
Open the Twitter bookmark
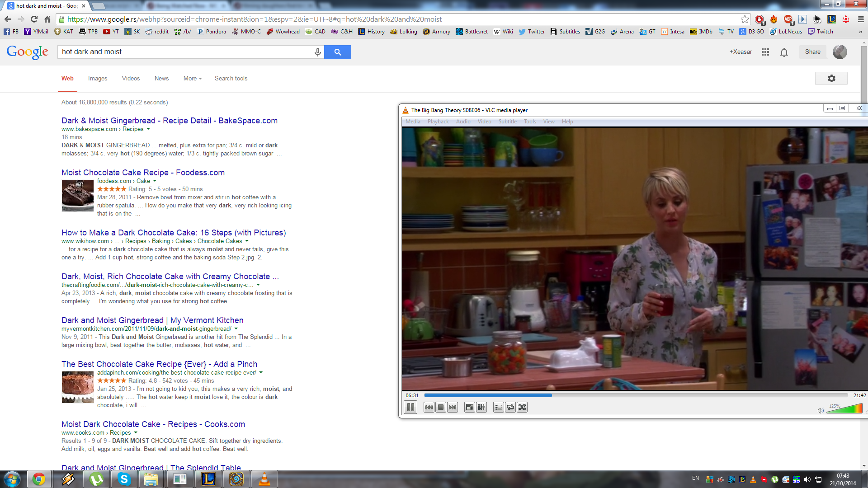pos(532,32)
